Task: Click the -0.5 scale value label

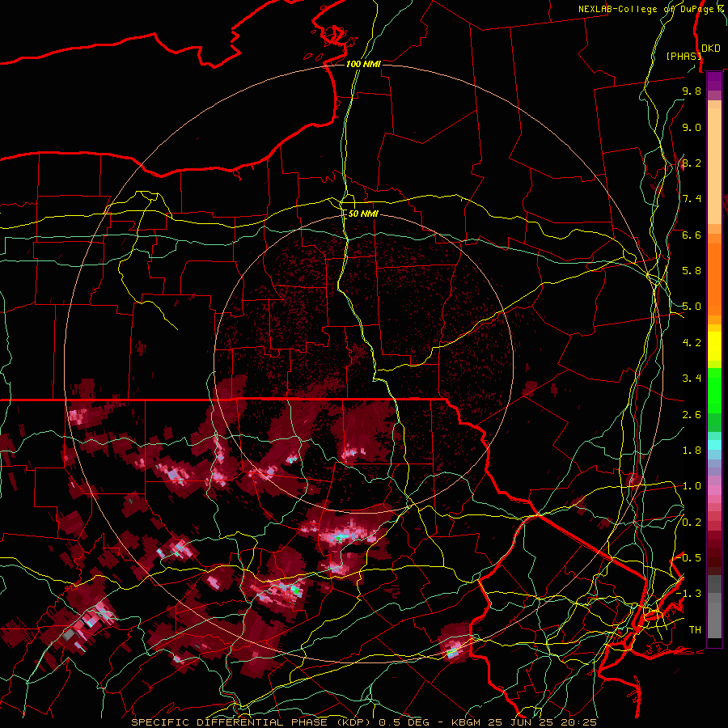Action: point(688,557)
